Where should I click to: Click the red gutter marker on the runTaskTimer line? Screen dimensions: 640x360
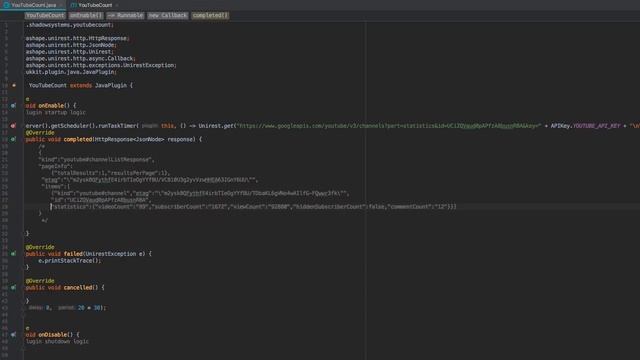(x=13, y=126)
